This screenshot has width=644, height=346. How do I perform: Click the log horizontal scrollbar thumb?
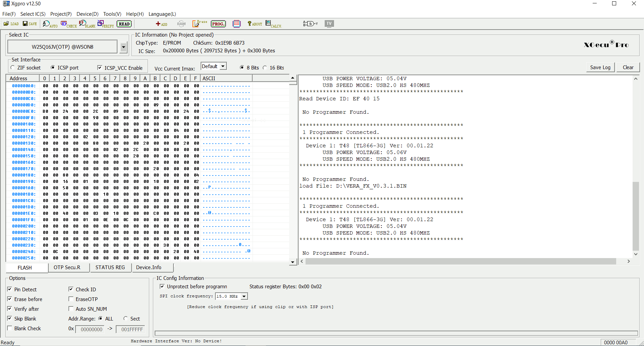pos(460,261)
